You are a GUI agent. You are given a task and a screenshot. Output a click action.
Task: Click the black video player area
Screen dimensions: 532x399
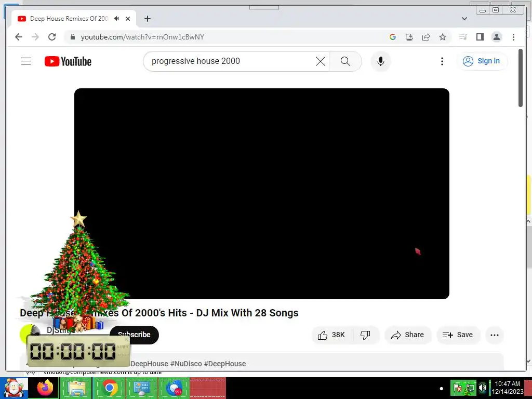tap(262, 194)
